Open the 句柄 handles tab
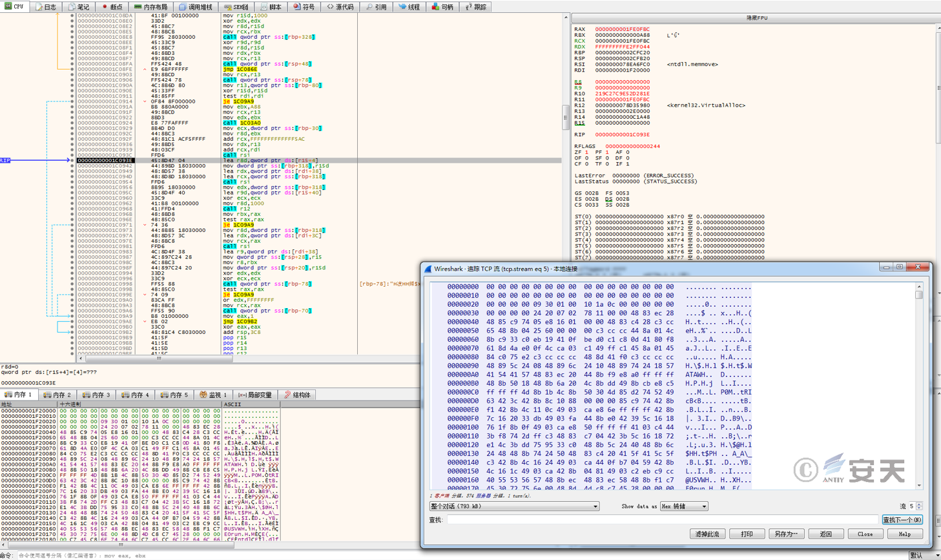The height and width of the screenshot is (560, 941). pos(442,6)
